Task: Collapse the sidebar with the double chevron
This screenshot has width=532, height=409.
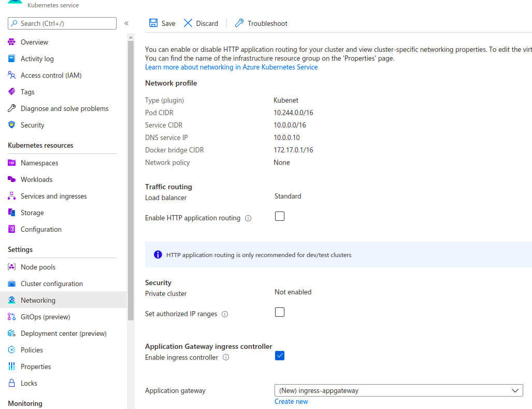Action: tap(126, 23)
